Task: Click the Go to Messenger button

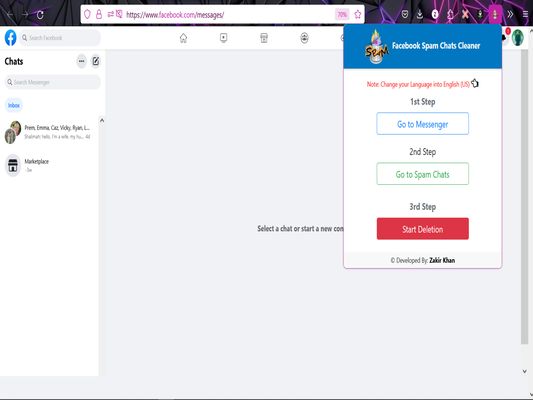Action: tap(423, 124)
